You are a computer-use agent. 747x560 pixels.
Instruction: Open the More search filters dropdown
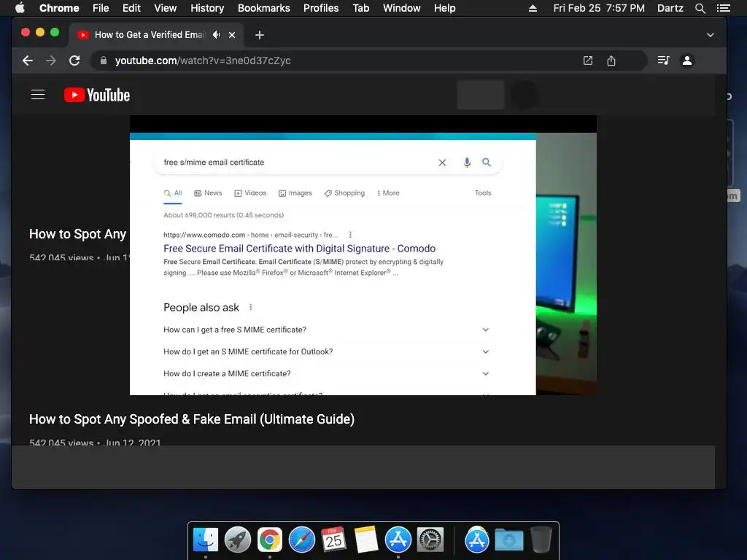pos(388,192)
